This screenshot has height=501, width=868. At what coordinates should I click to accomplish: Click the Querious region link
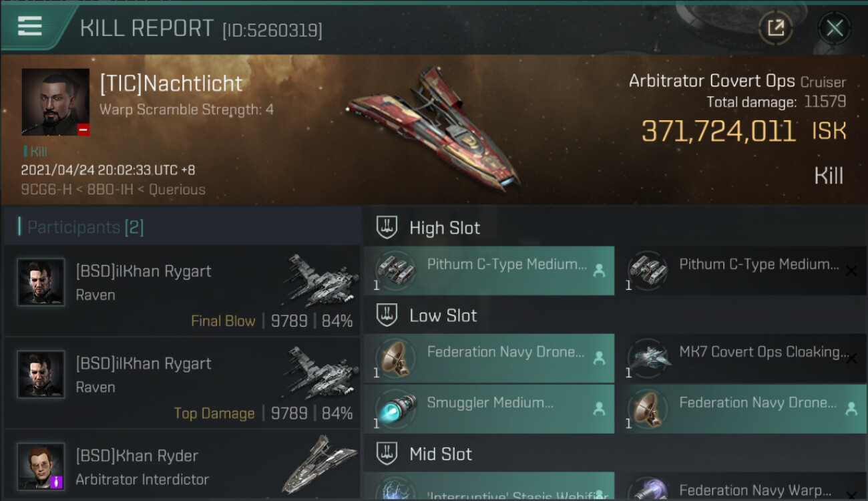point(177,190)
